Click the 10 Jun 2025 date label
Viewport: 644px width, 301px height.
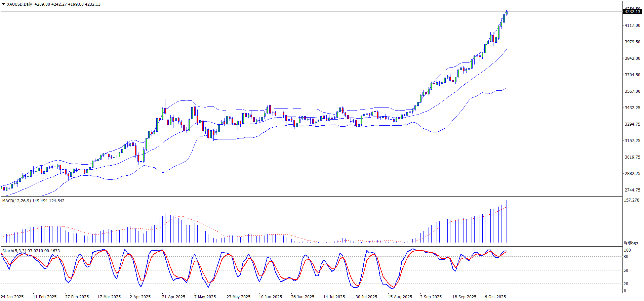[270, 297]
